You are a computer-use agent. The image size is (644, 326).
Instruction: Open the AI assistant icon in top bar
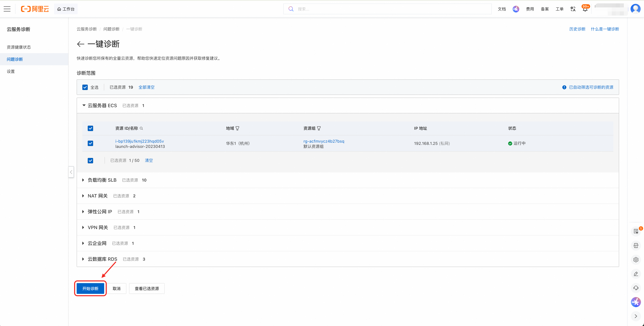[516, 9]
